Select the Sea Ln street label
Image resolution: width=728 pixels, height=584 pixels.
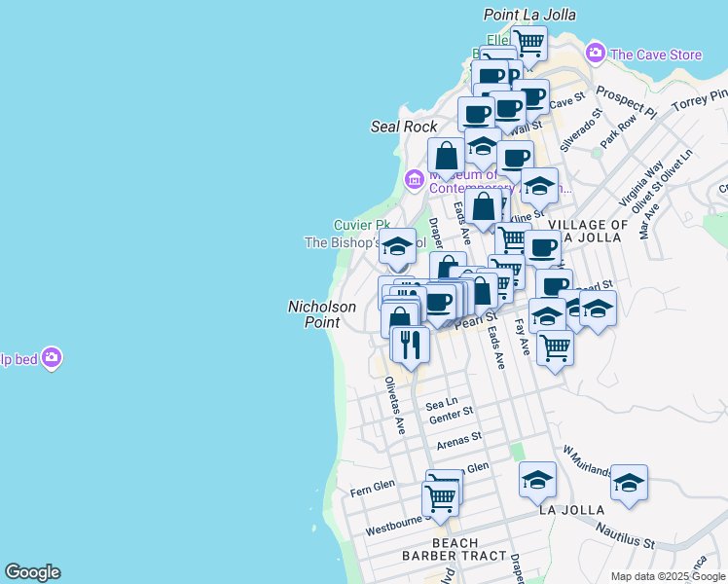click(442, 404)
